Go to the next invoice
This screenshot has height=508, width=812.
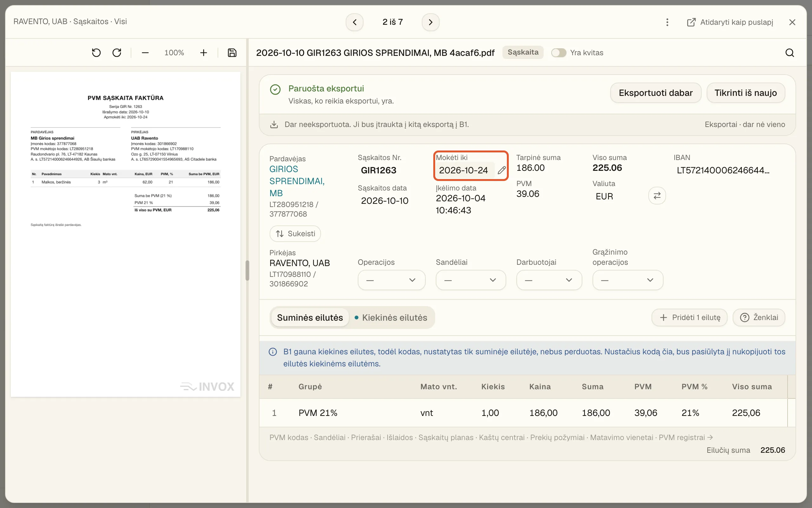click(x=430, y=22)
